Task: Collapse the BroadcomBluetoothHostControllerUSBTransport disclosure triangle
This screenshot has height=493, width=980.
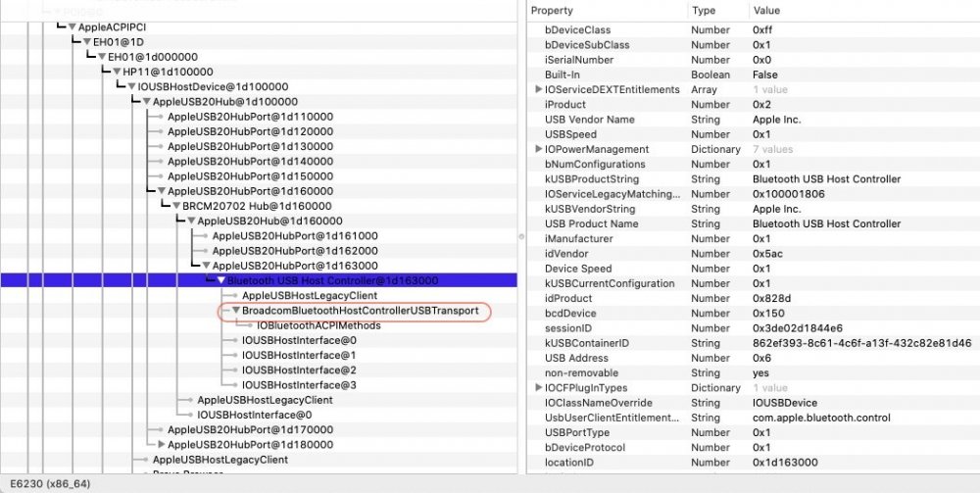Action: (236, 311)
